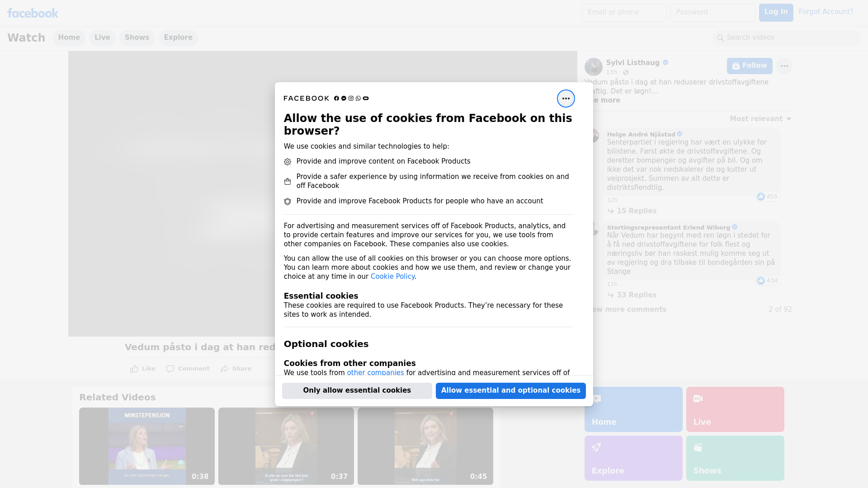868x488 pixels.
Task: Click the Share arrow under the video
Action: [236, 369]
